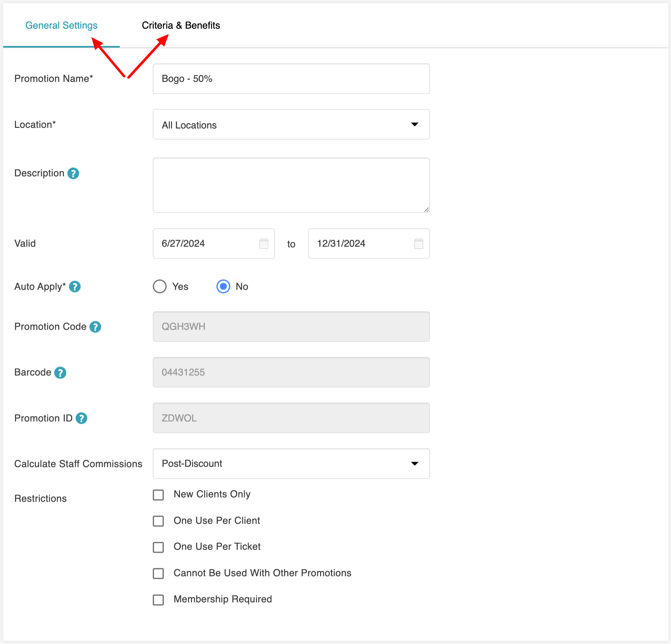Click the Promotion Code help icon
The width and height of the screenshot is (671, 644).
click(x=95, y=327)
